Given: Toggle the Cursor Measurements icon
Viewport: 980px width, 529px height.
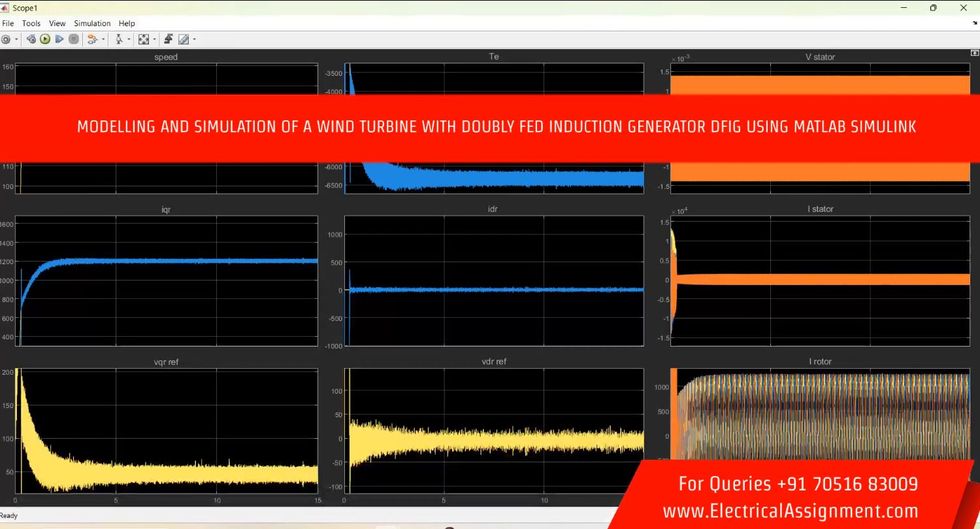Looking at the screenshot, I should coord(169,39).
